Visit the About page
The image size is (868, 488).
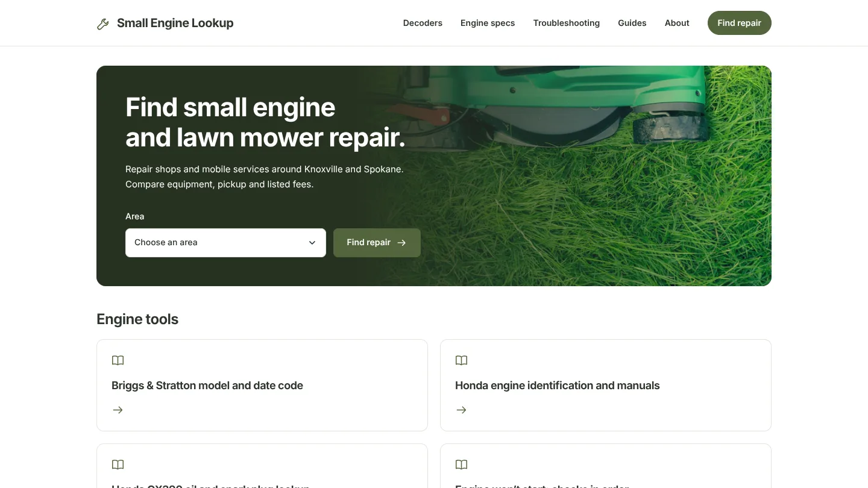677,23
